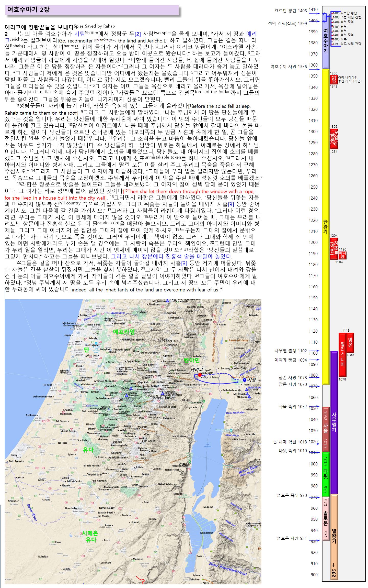368x588 pixels.
Task: Click the yellow 판관기 bar in the timeline
Action: pyautogui.click(x=326, y=226)
